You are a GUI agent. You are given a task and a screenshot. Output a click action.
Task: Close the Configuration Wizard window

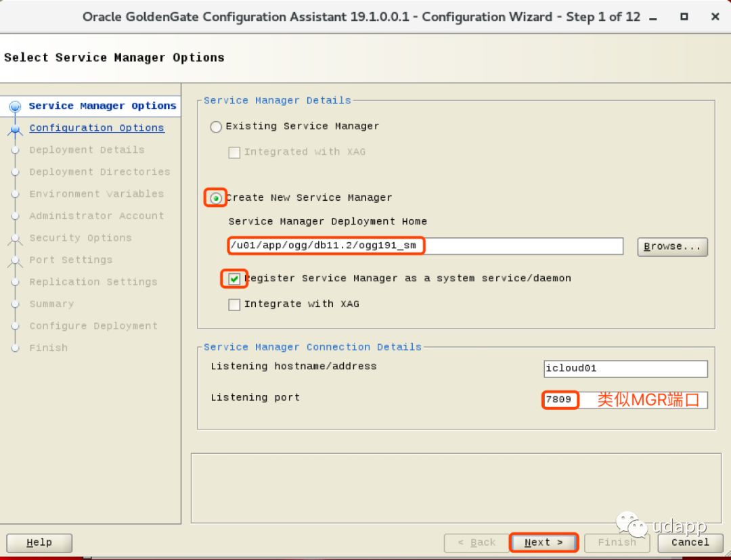point(715,17)
